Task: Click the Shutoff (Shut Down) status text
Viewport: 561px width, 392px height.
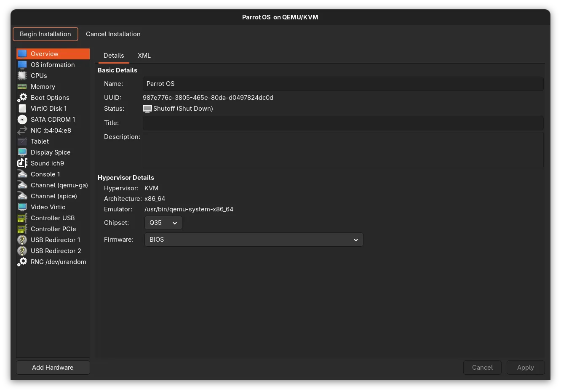Action: [183, 109]
